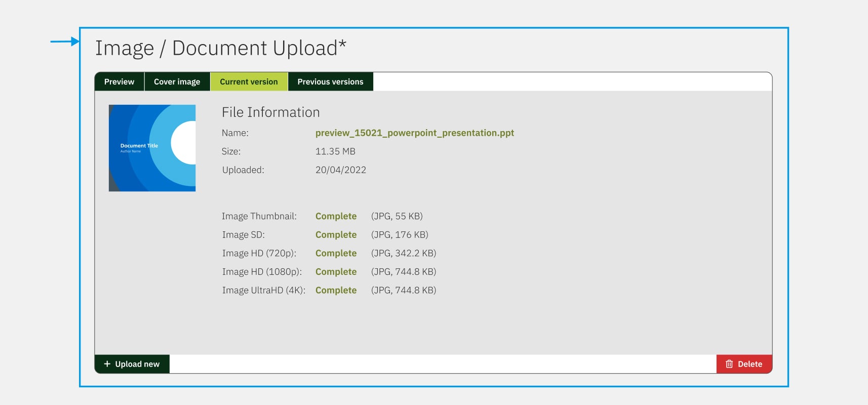Click the Complete status for Image Thumbnail

pyautogui.click(x=336, y=216)
